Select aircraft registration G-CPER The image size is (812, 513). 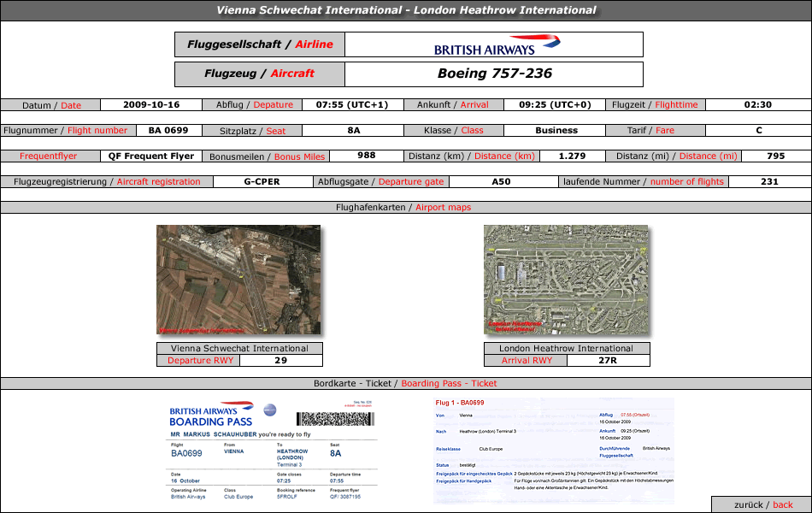coord(262,182)
